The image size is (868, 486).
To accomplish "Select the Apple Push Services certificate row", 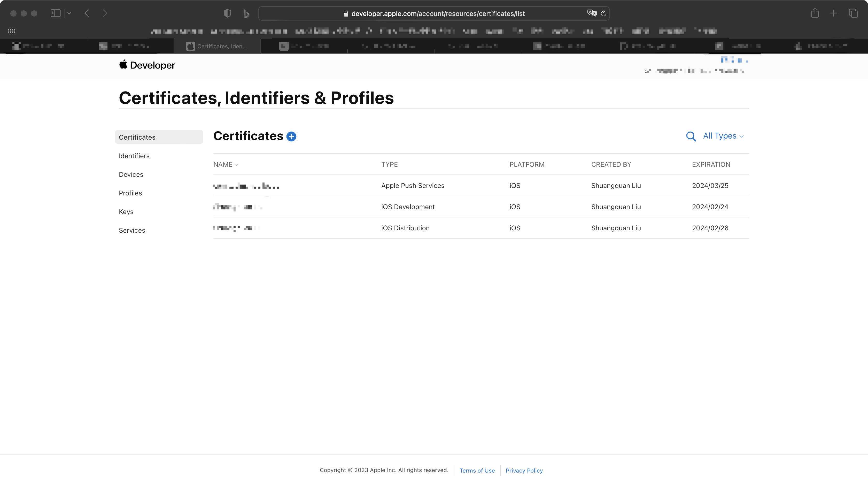I will click(481, 186).
